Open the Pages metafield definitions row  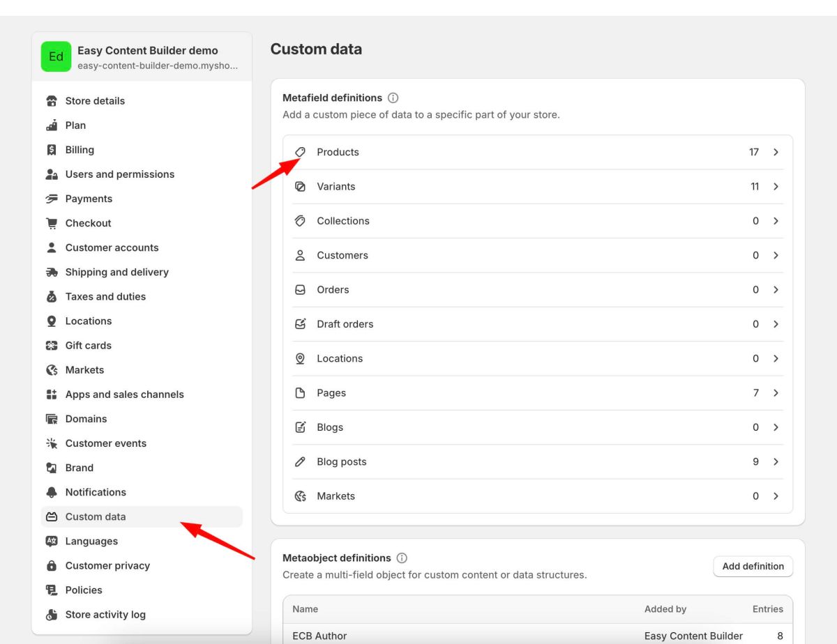tap(331, 393)
